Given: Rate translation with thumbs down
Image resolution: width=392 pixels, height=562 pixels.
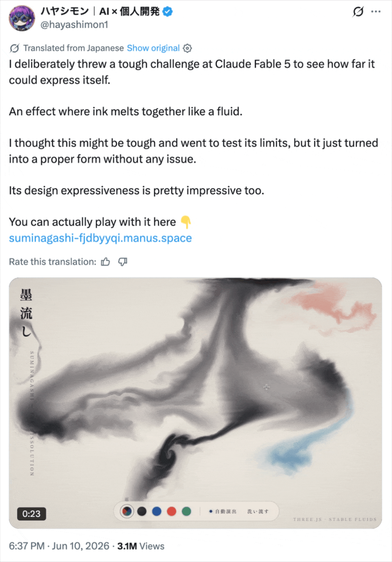Looking at the screenshot, I should coord(122,262).
